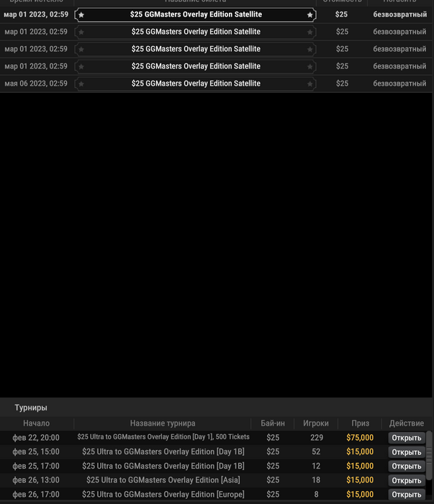The image size is (434, 504).
Task: Click the $25 cost of the highlighted ticket
Action: tap(341, 14)
